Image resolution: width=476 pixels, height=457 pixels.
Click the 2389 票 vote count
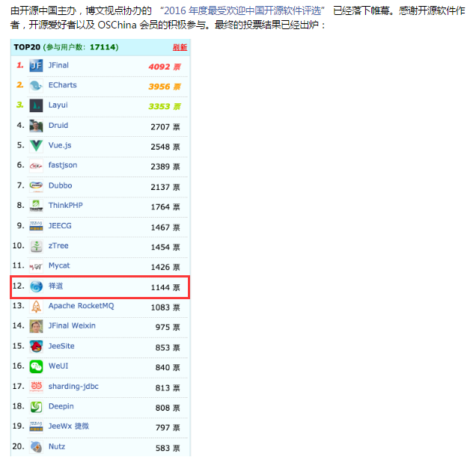tap(165, 167)
